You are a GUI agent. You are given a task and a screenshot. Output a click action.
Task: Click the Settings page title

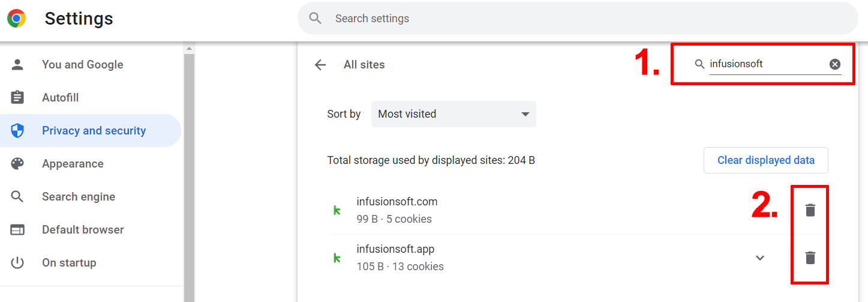coord(79,19)
